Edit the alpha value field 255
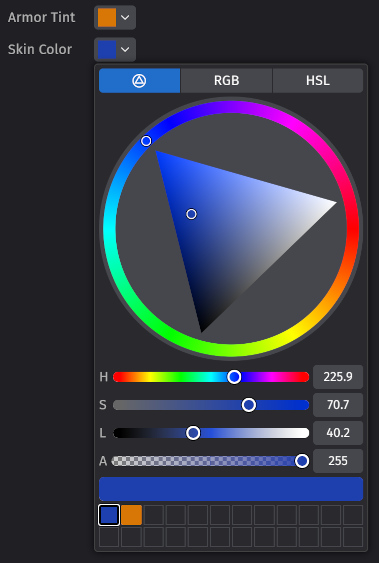 (338, 461)
